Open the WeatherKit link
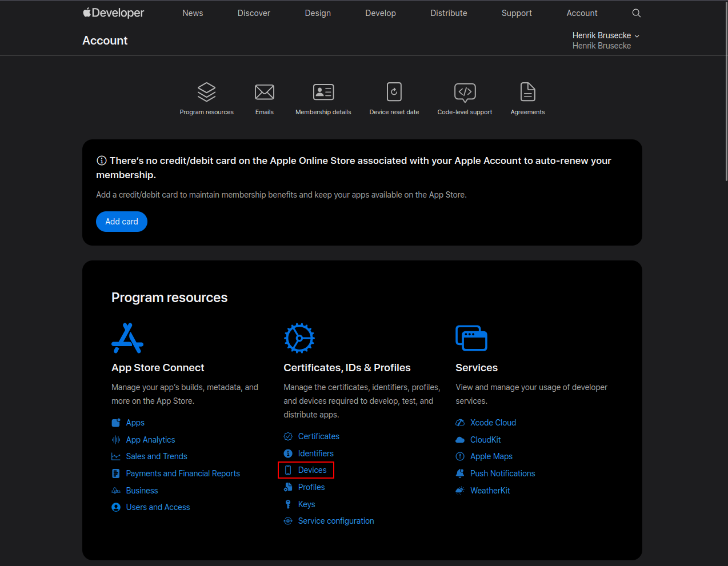The height and width of the screenshot is (566, 728). click(x=490, y=491)
